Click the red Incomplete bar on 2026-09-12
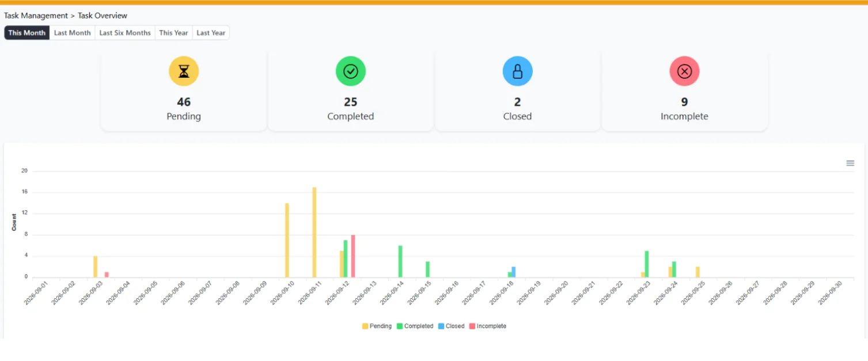868x361 pixels. tap(353, 256)
